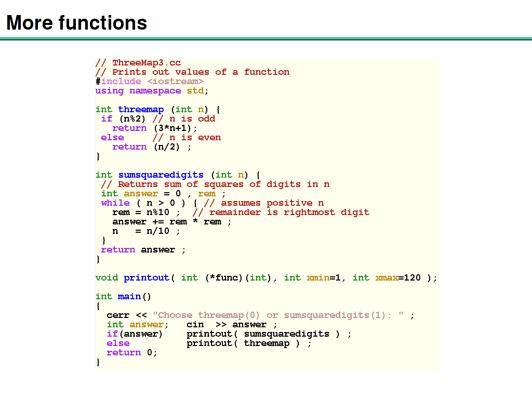
Task: Click the '#include <iostream>' line
Action: (150, 82)
